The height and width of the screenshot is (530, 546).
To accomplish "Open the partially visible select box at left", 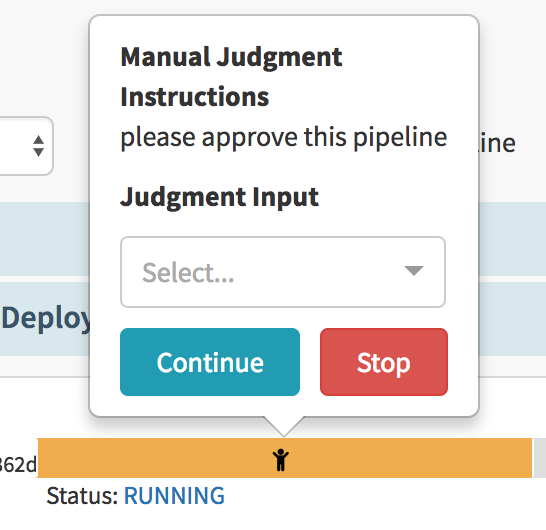I will pos(24,146).
